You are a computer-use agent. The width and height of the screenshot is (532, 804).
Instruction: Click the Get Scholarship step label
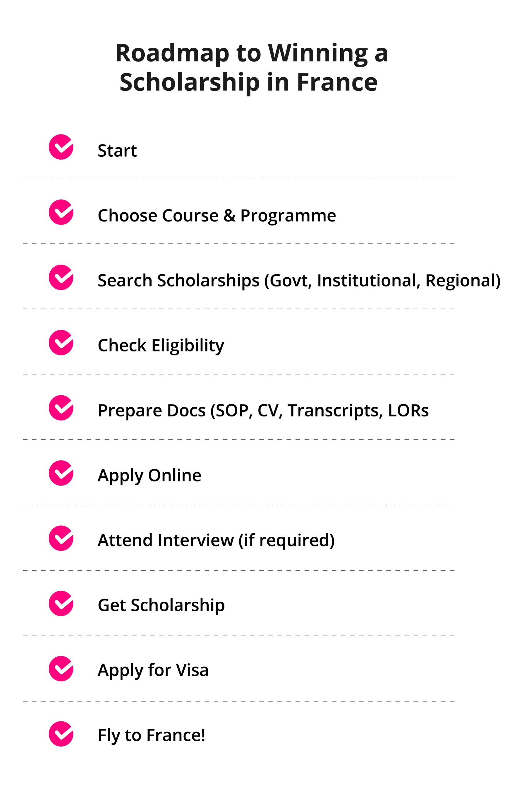tap(161, 606)
